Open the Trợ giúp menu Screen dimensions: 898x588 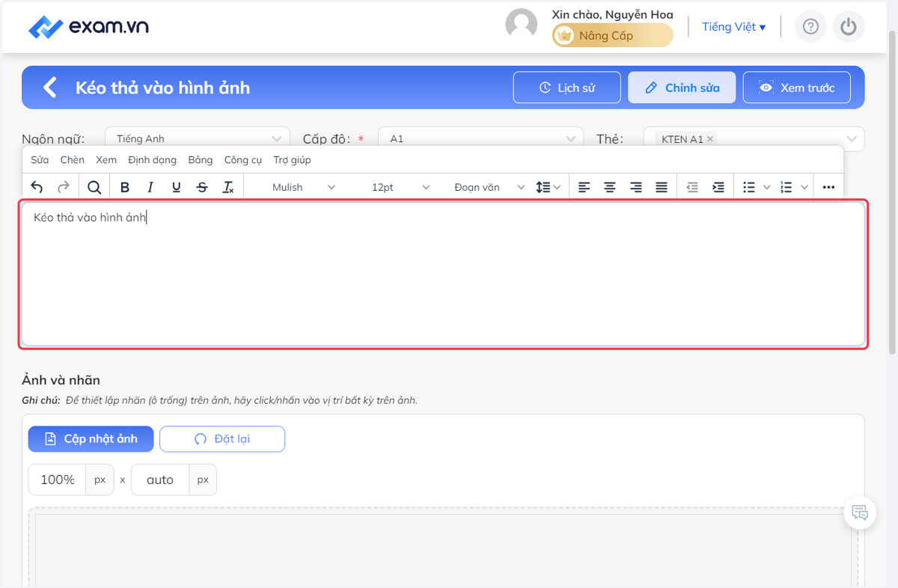[x=292, y=159]
